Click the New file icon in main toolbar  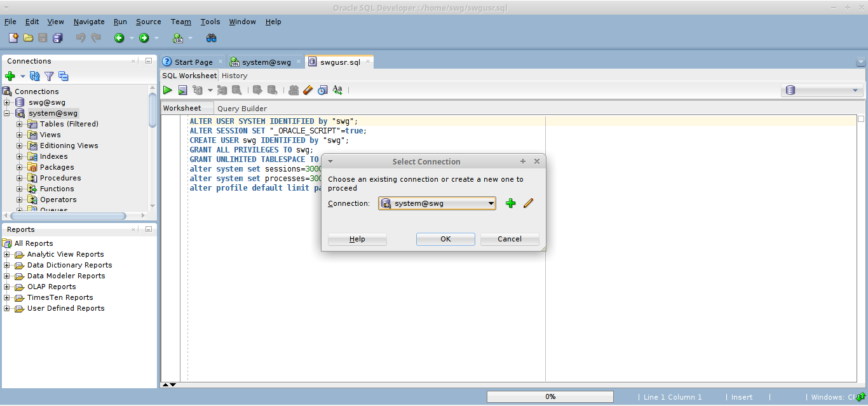click(x=13, y=38)
